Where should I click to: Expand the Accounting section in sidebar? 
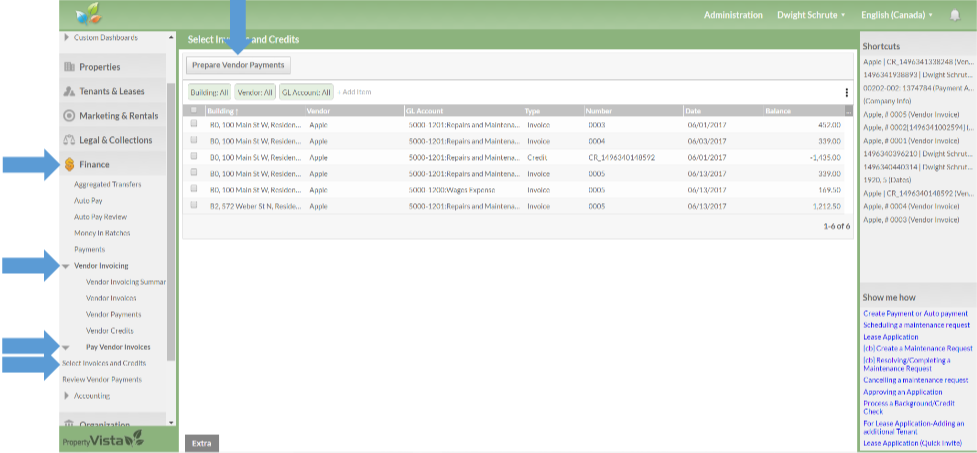pyautogui.click(x=66, y=395)
